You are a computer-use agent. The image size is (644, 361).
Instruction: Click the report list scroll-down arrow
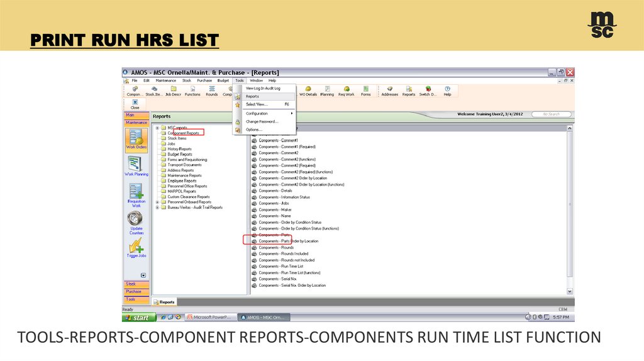coord(570,291)
